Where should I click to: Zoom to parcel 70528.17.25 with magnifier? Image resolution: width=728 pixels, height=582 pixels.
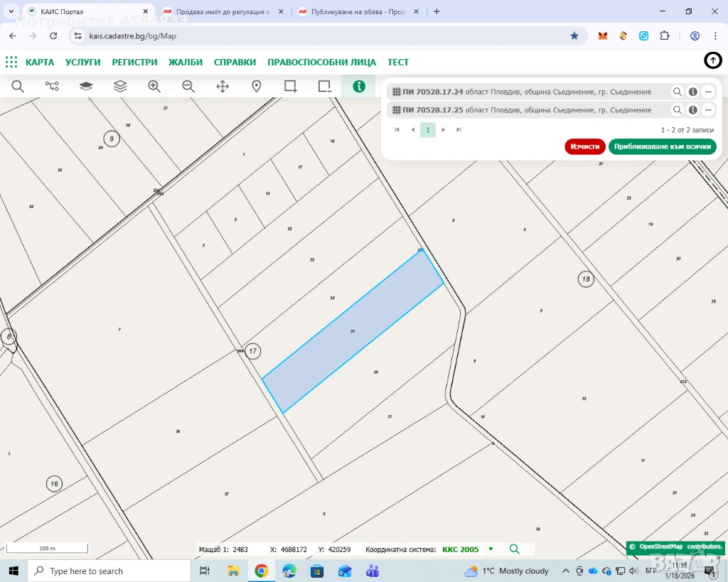[678, 110]
